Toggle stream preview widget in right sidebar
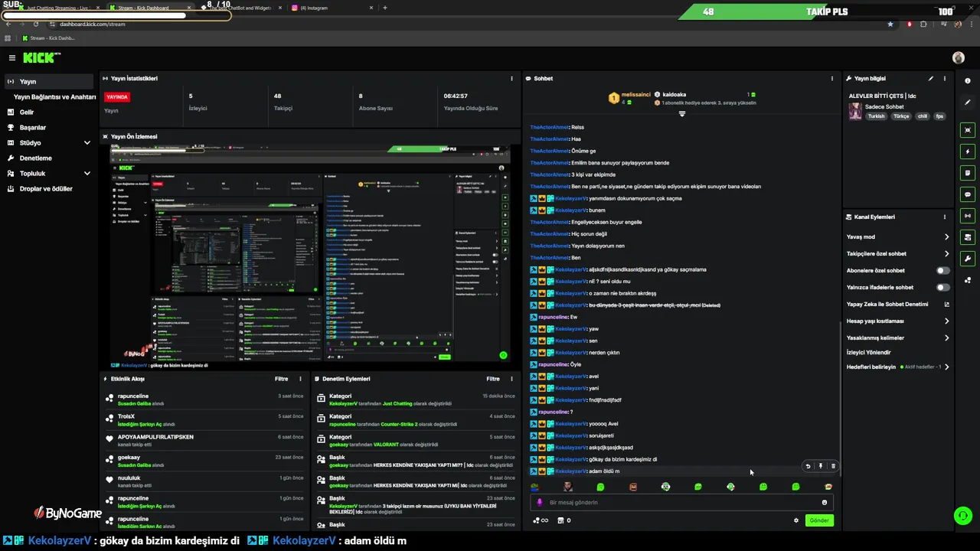 [x=968, y=130]
